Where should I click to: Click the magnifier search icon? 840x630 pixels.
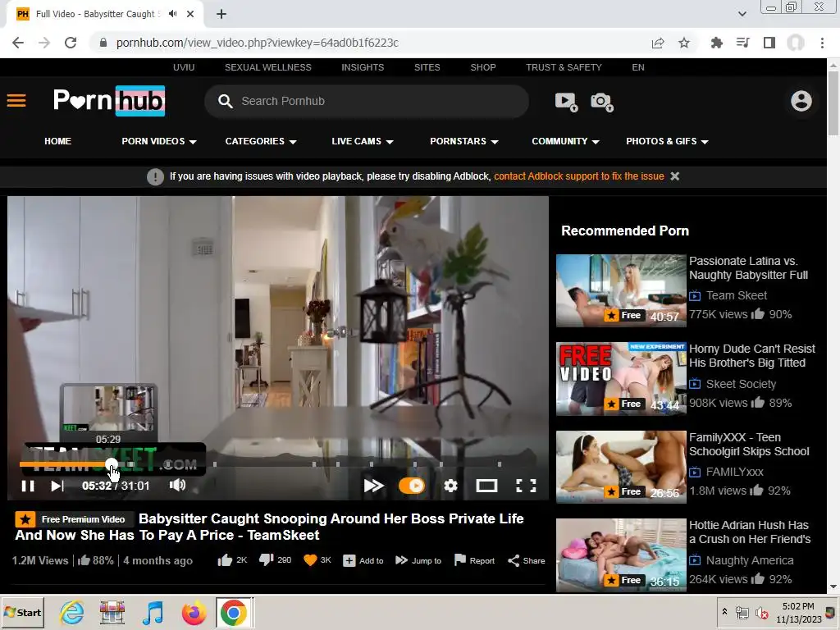click(x=225, y=101)
